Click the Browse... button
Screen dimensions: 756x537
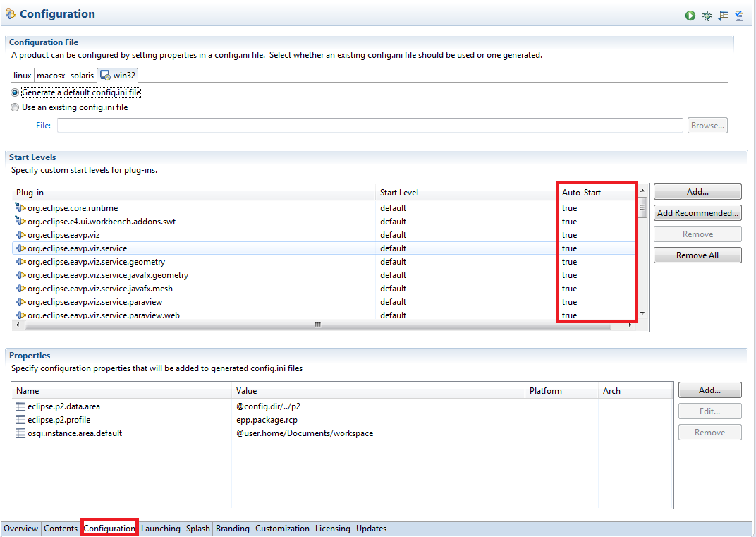pos(707,126)
